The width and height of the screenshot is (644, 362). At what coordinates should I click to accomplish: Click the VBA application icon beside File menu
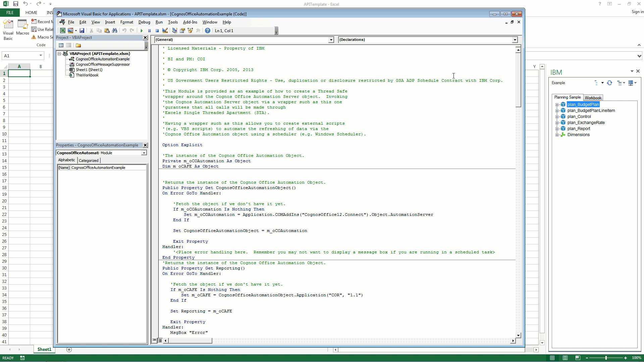pyautogui.click(x=62, y=22)
